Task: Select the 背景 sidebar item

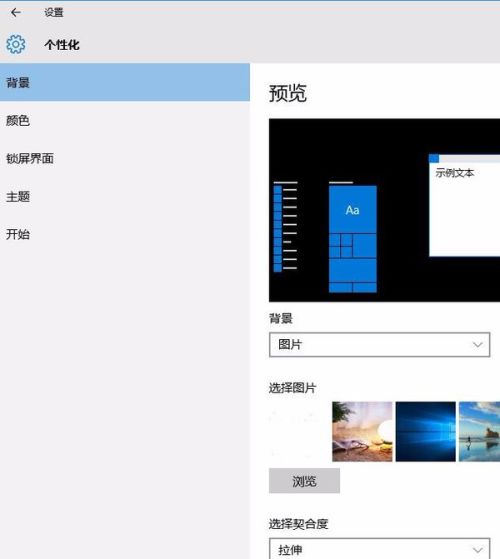Action: [x=125, y=82]
